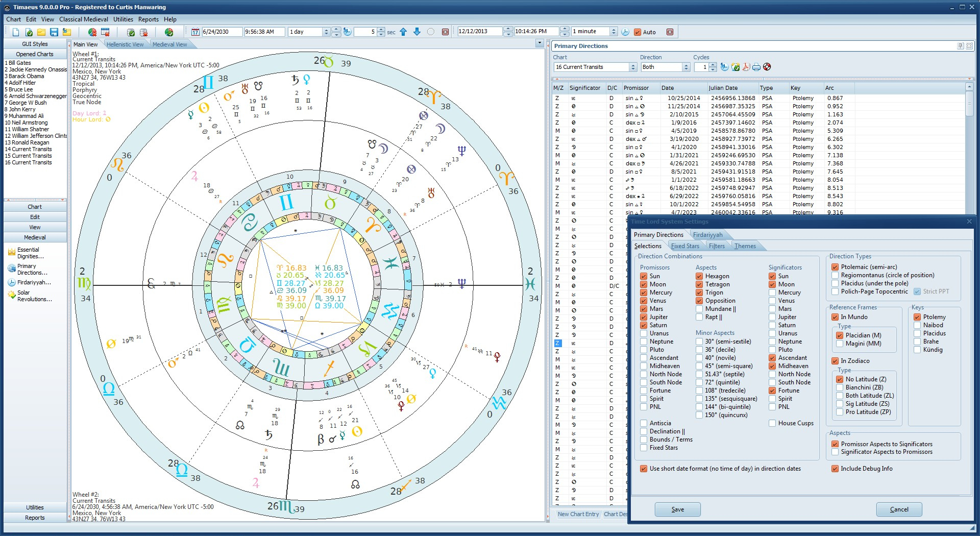Click the time field showing 10:14:26 PM
980x536 pixels.
pyautogui.click(x=536, y=32)
